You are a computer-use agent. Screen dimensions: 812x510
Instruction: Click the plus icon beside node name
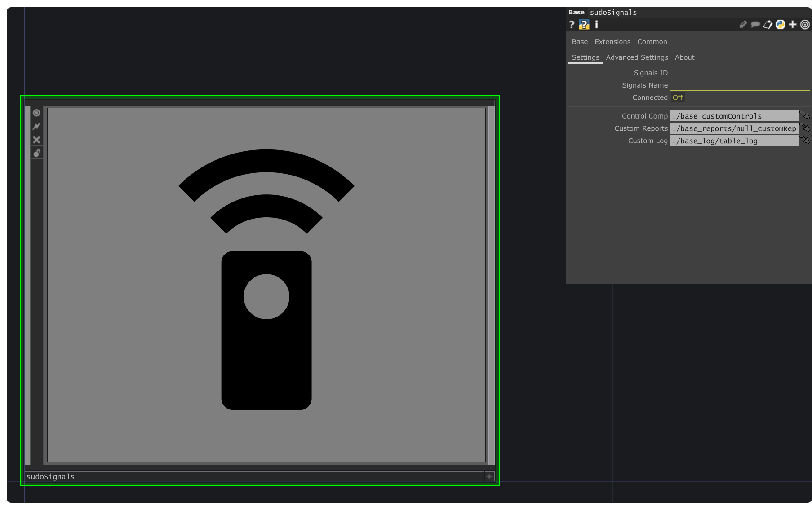click(489, 476)
